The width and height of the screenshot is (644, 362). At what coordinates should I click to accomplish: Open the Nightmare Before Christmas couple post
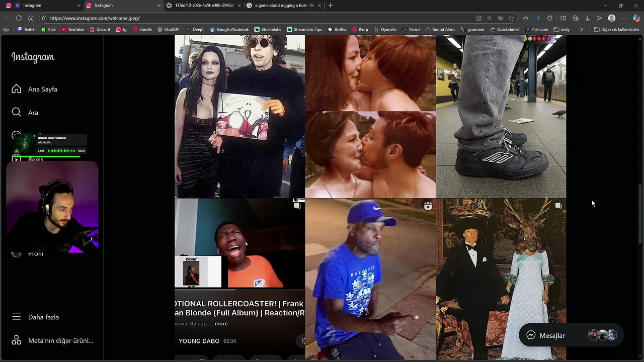[239, 116]
